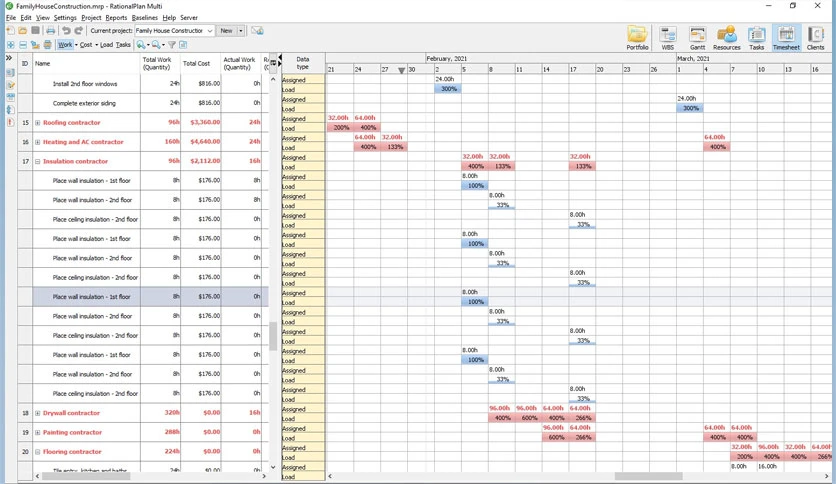Click the resource assignment icon in second toolbar row

point(35,45)
